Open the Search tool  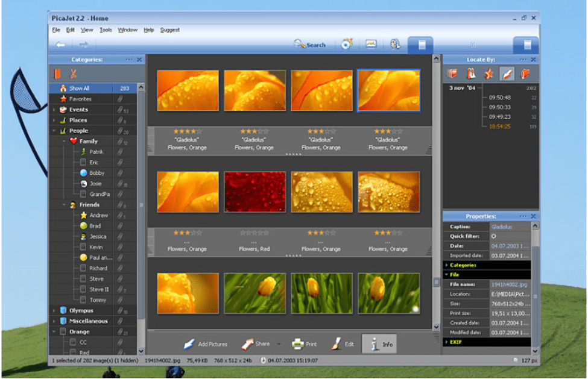[x=311, y=44]
